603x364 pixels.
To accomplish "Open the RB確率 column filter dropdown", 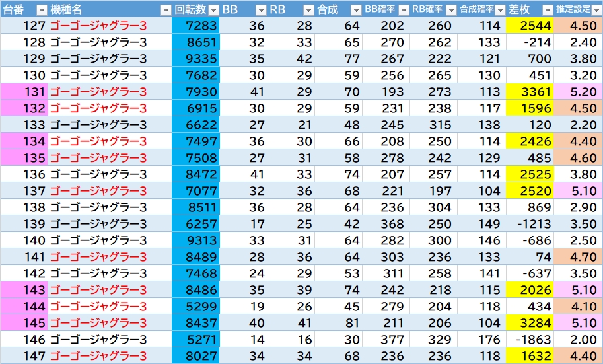I will pos(451,10).
